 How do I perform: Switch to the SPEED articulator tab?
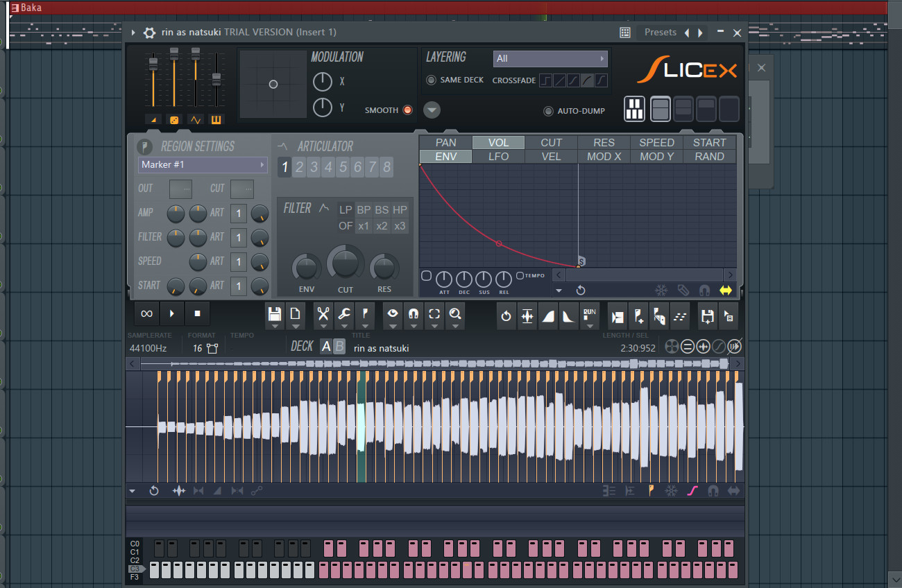[657, 142]
